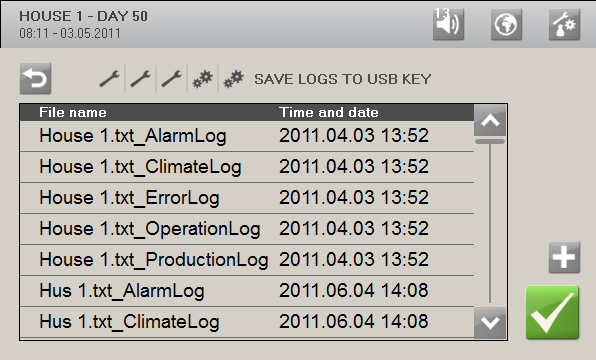Viewport: 596px width, 360px height.
Task: Click the plus add button
Action: point(564,257)
